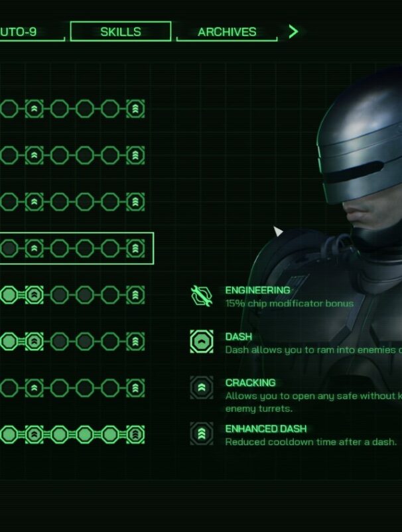The width and height of the screenshot is (402, 532).
Task: Click the Enhanced Dash perk icon
Action: point(202,434)
